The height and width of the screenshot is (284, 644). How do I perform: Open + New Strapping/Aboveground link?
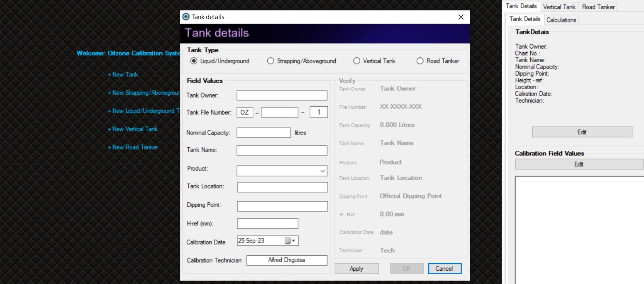point(144,93)
